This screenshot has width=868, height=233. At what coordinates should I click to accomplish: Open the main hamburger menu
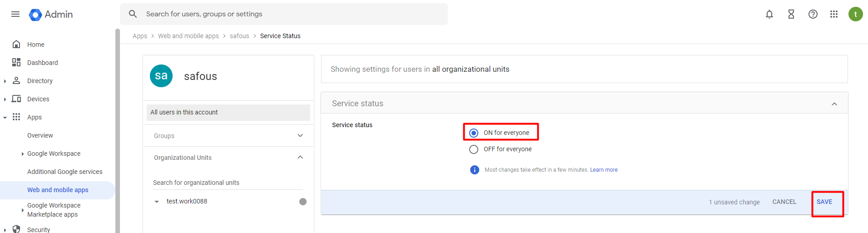click(x=15, y=14)
